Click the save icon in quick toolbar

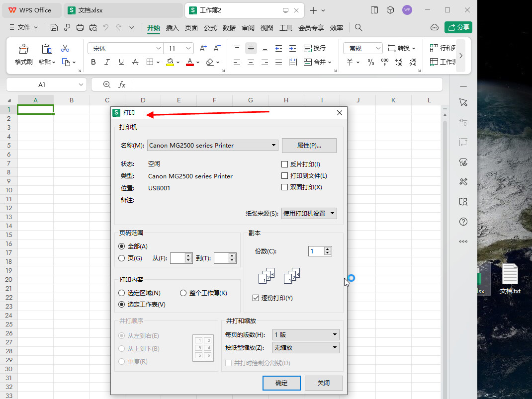[54, 27]
